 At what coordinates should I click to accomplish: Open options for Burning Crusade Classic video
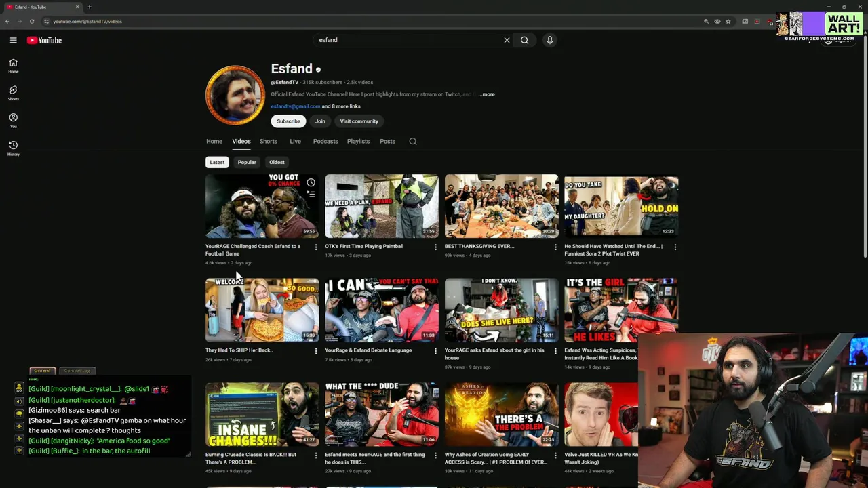pyautogui.click(x=315, y=455)
